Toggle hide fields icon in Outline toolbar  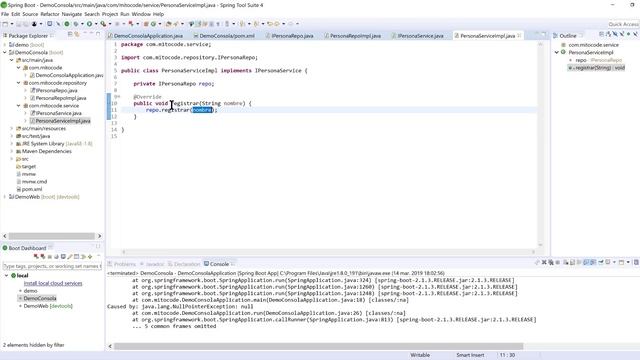click(615, 34)
